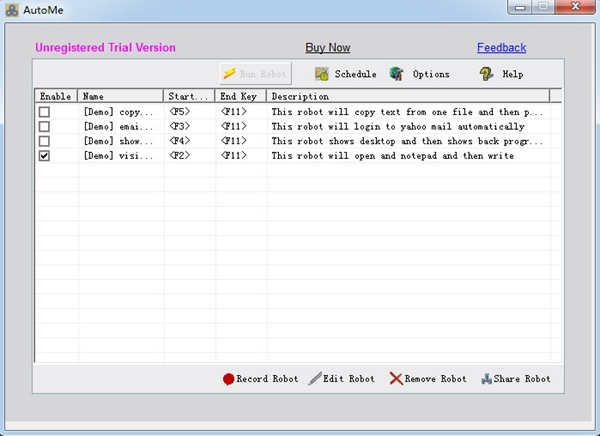
Task: Click the Options button label
Action: coord(431,74)
